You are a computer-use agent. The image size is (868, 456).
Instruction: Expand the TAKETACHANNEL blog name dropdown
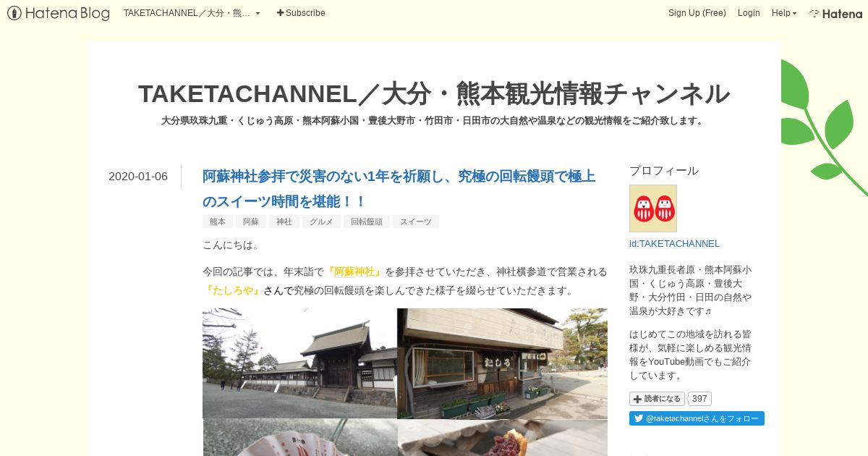pyautogui.click(x=192, y=13)
